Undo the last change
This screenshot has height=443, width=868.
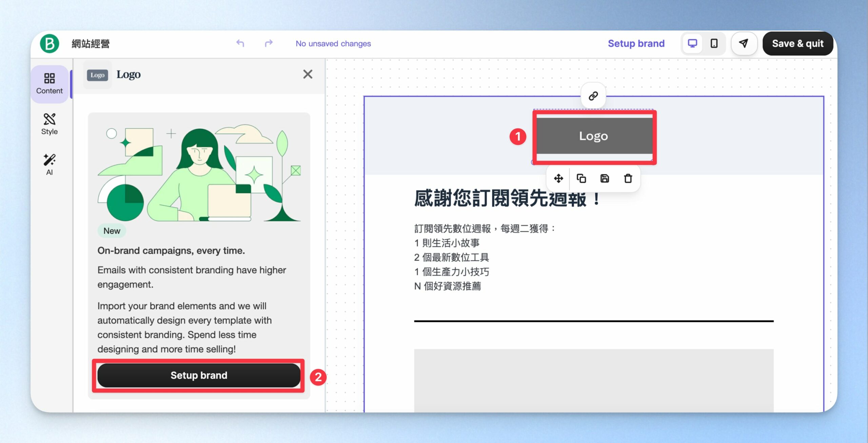[x=240, y=43]
